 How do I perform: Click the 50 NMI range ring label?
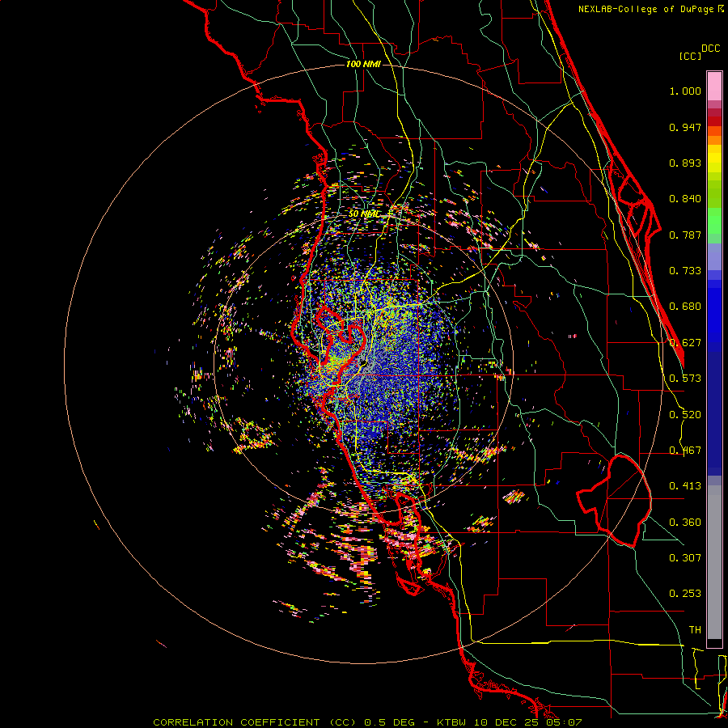pyautogui.click(x=363, y=214)
